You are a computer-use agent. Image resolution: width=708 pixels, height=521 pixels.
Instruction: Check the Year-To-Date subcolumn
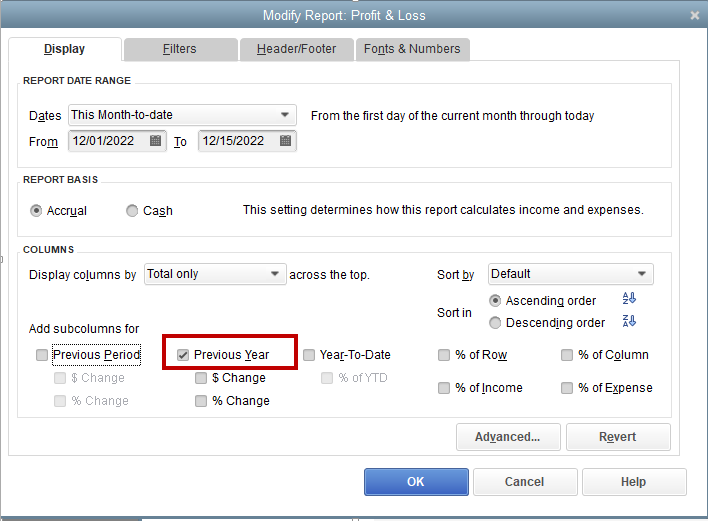click(x=309, y=355)
